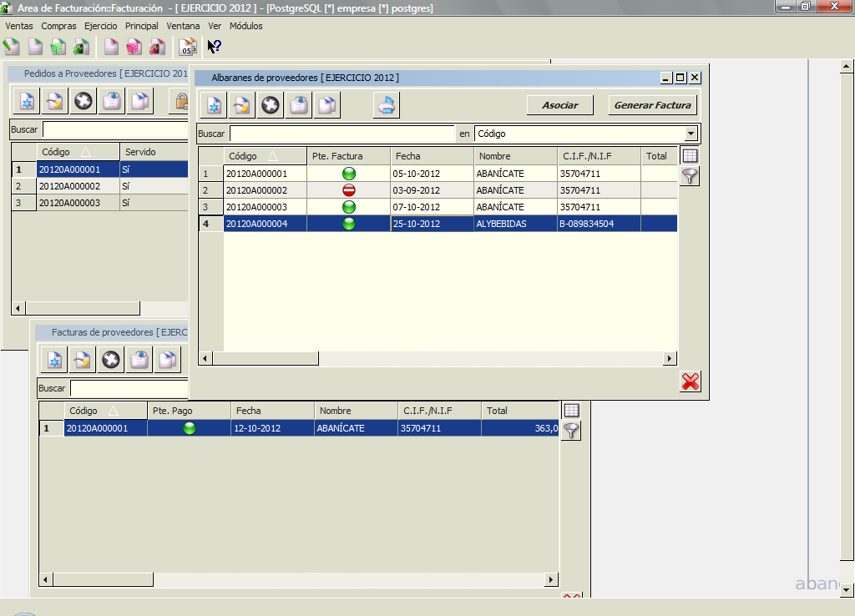Open the Compras menu
The image size is (855, 616).
(59, 26)
